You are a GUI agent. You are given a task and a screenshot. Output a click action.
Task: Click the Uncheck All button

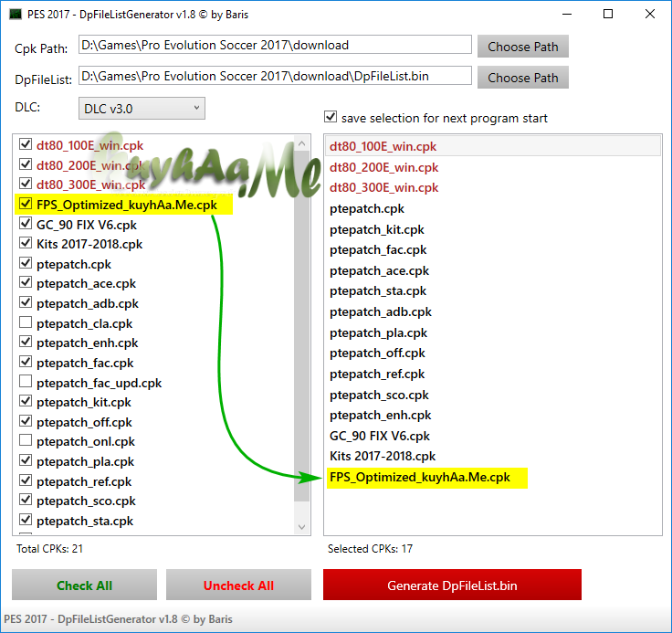tap(238, 585)
